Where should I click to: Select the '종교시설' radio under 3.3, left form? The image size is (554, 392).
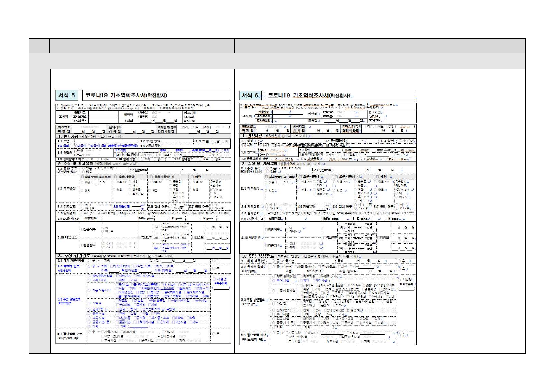pos(89,313)
